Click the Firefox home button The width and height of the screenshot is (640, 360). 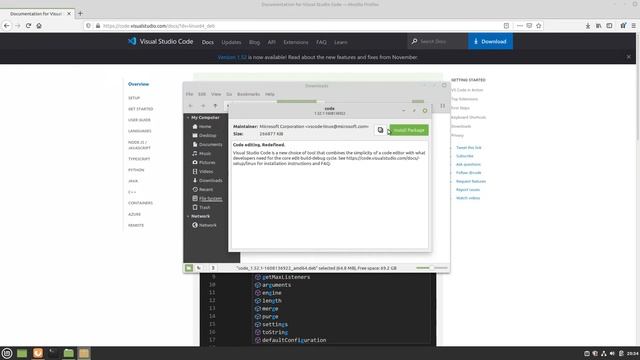tap(39, 26)
